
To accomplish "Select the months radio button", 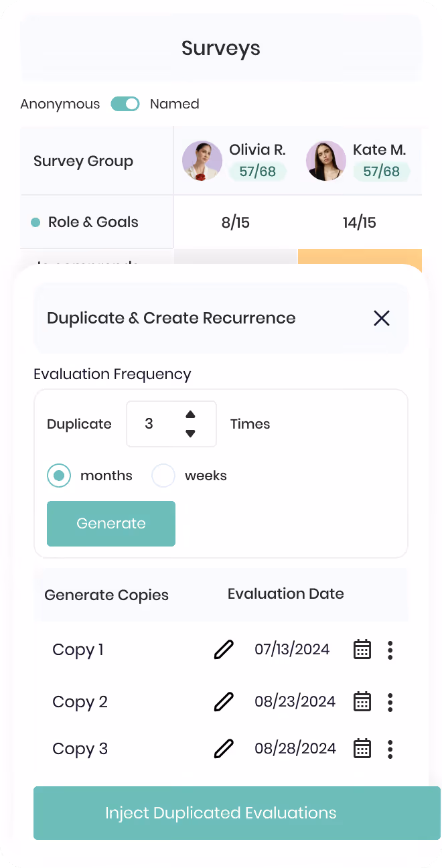I will 59,476.
